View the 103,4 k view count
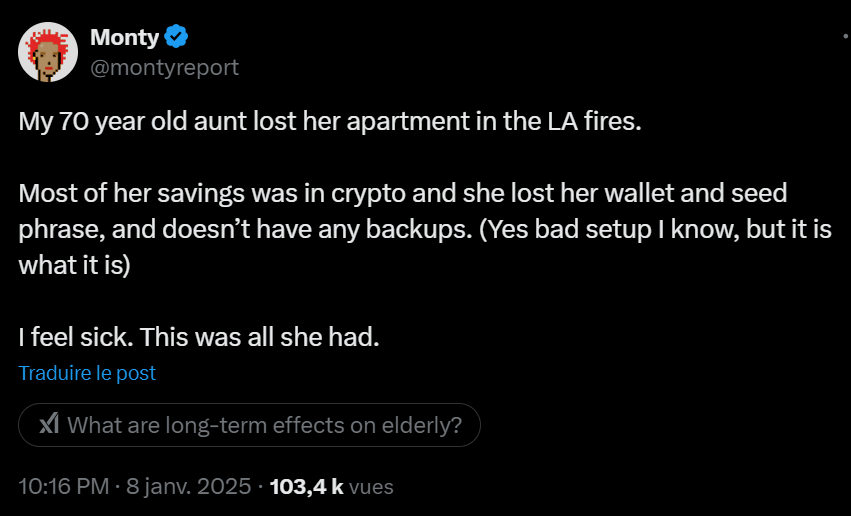Viewport: 851px width, 516px height. click(307, 487)
